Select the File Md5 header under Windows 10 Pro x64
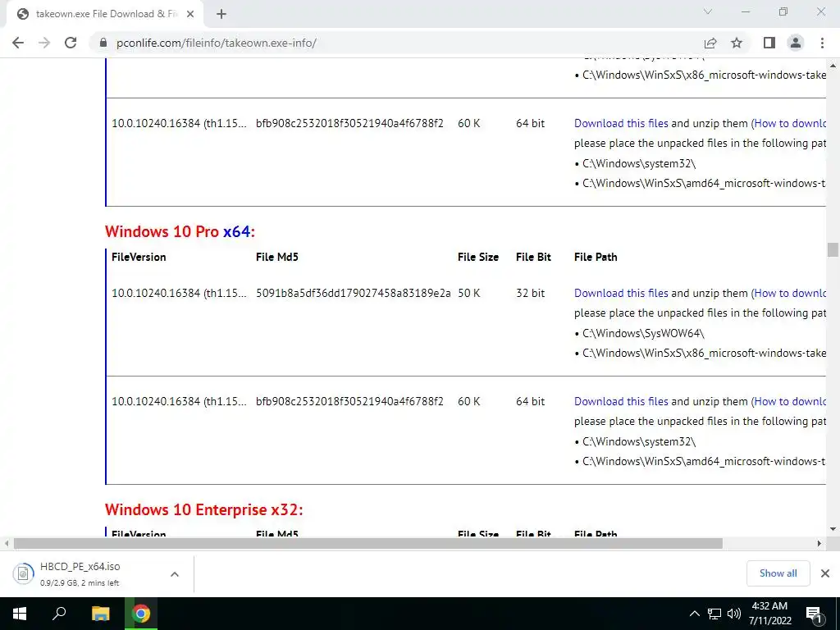 (277, 257)
